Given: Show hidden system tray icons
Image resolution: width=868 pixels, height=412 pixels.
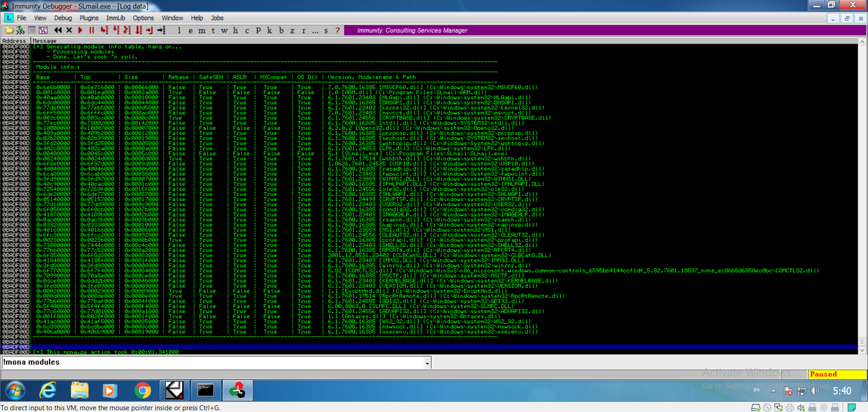Looking at the screenshot, I should [773, 390].
